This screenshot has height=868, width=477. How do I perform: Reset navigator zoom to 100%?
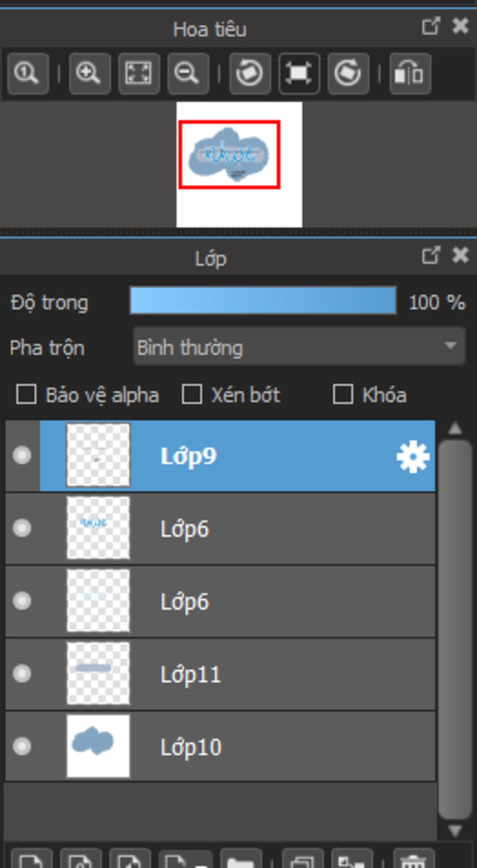click(27, 74)
